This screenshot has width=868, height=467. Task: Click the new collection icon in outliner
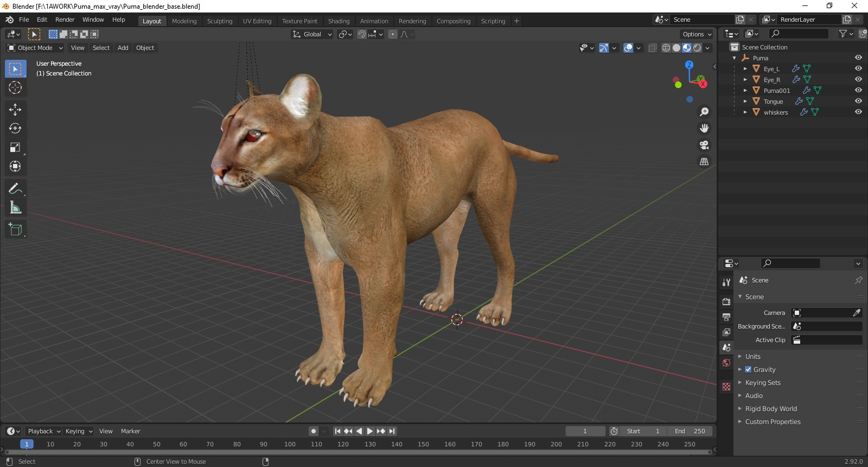pyautogui.click(x=863, y=34)
